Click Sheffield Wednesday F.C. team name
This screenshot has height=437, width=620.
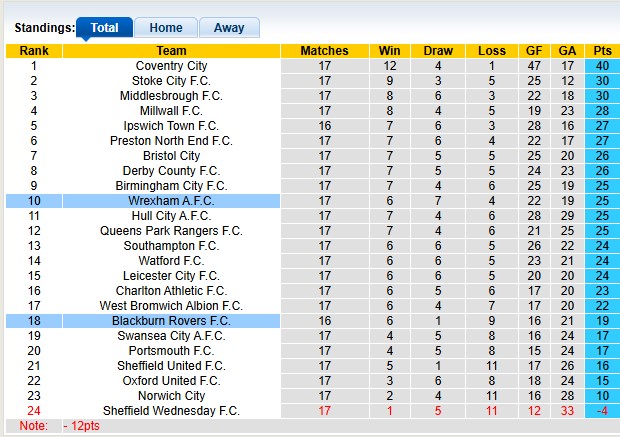tap(171, 411)
